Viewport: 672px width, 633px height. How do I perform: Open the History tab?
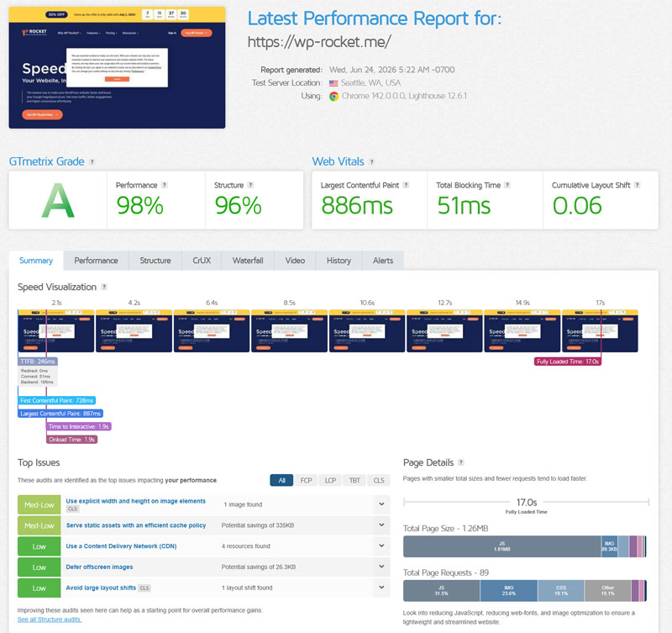[339, 261]
